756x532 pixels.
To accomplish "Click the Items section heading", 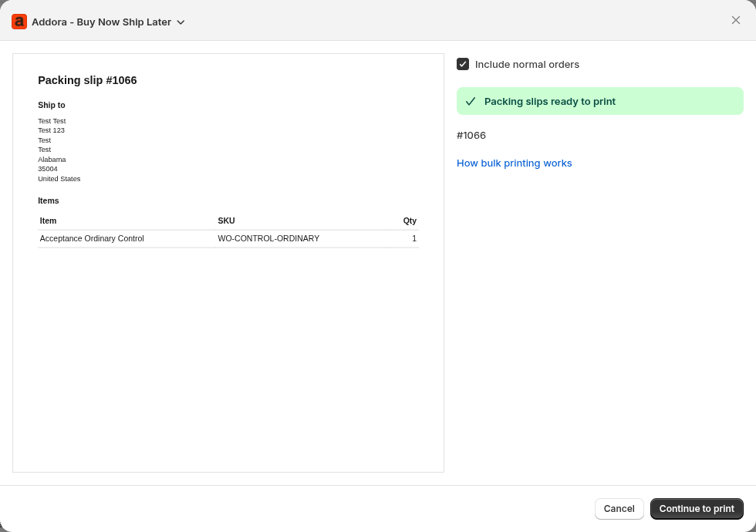I will click(x=48, y=200).
